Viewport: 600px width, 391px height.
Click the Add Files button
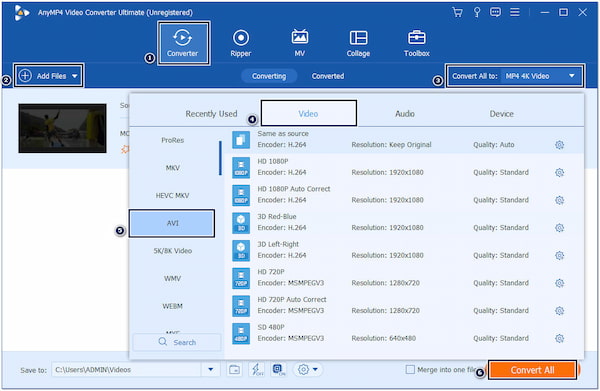coord(49,76)
